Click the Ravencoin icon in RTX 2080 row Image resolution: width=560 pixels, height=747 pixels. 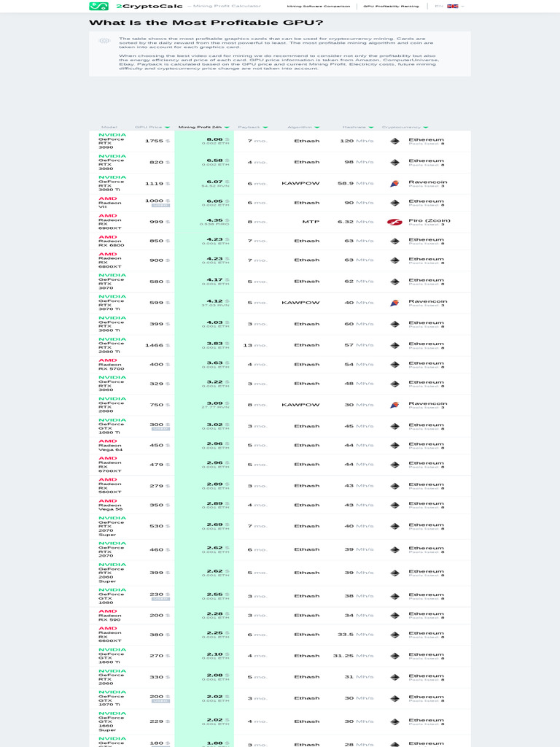coord(394,405)
